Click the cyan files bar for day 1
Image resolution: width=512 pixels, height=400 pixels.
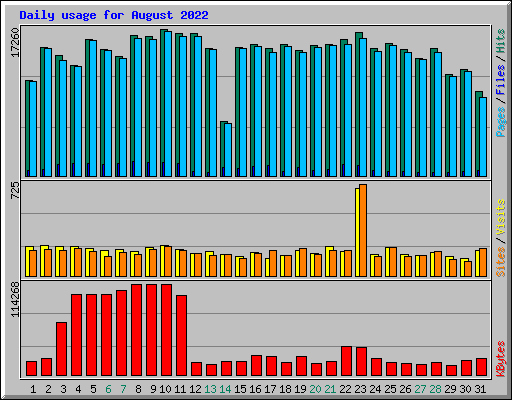pyautogui.click(x=33, y=129)
